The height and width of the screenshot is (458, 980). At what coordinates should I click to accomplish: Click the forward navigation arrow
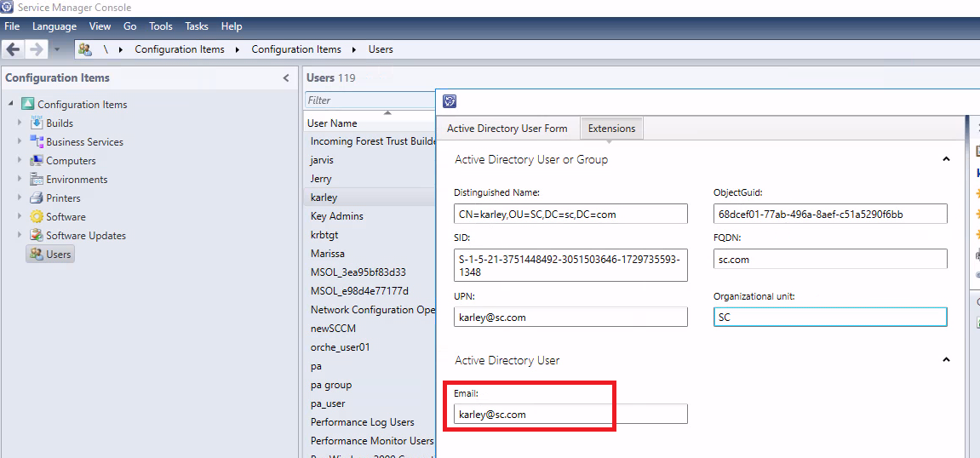(37, 49)
